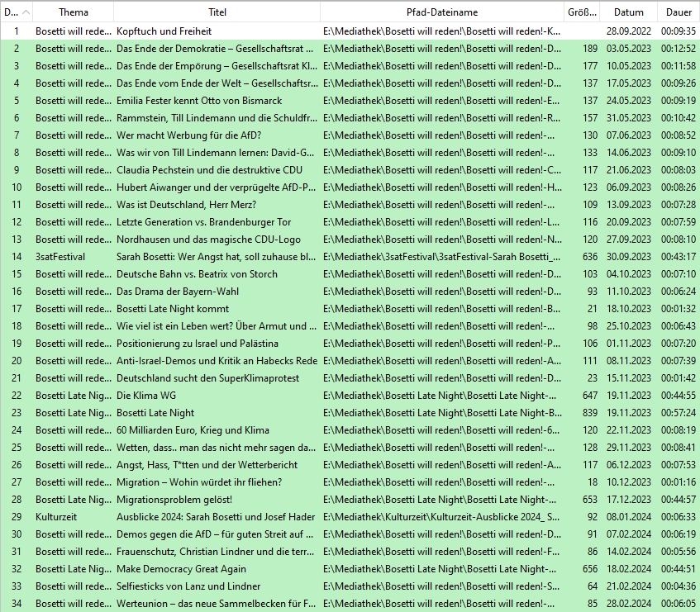700x612 pixels.
Task: Click the sort arrow in first column header
Action: click(x=26, y=12)
